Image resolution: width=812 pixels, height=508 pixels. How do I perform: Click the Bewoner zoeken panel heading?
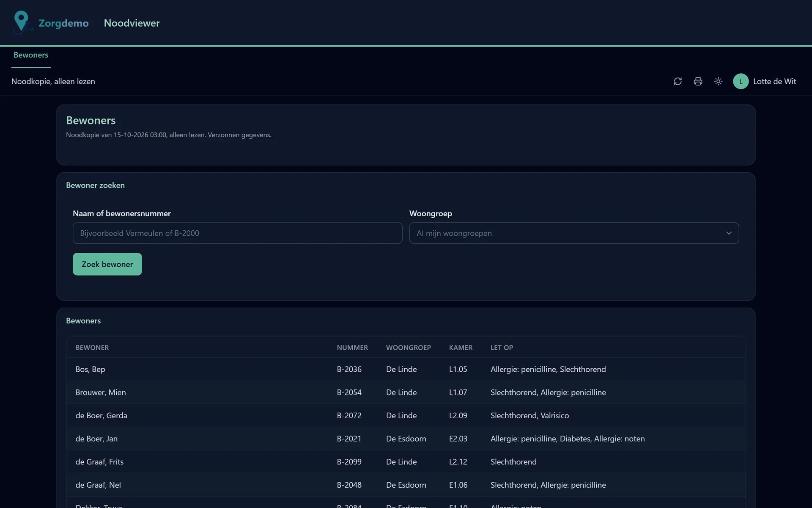[95, 185]
